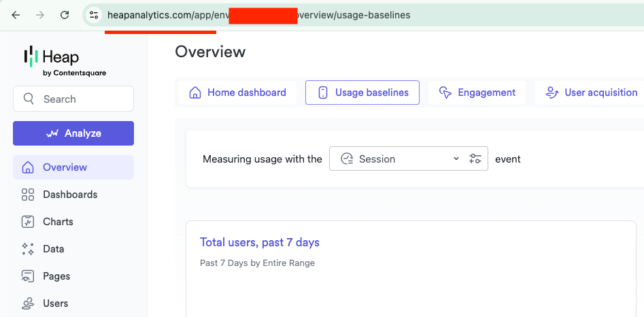Viewport: 644px width, 317px height.
Task: Click the house icon on Home dashboard tab
Action: (x=194, y=93)
